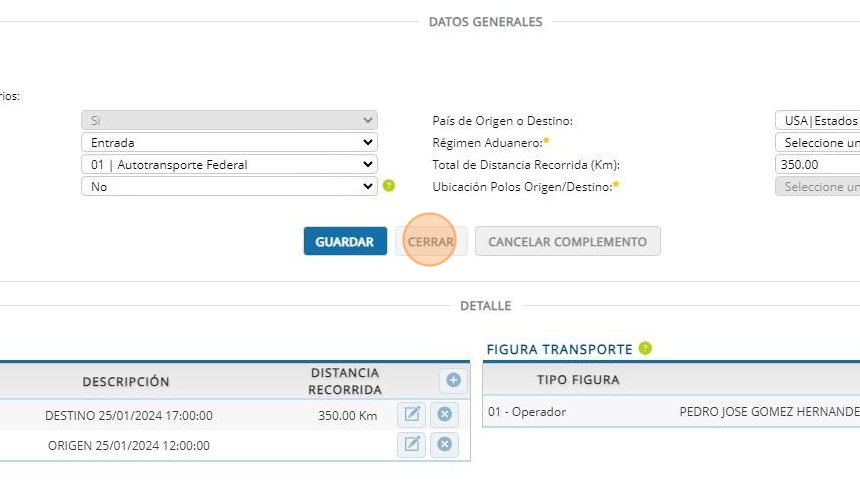Click the add location plus icon

tap(453, 380)
